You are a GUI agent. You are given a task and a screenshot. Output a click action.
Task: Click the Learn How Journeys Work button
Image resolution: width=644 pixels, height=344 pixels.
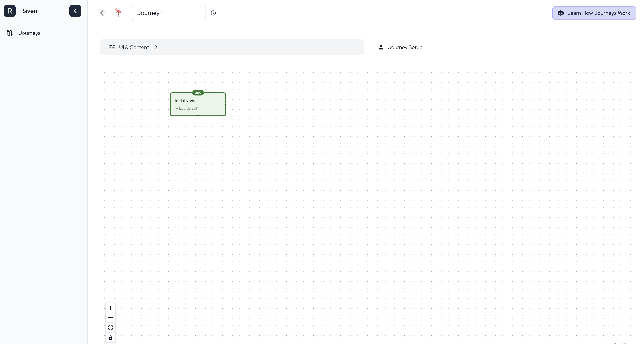click(x=594, y=13)
